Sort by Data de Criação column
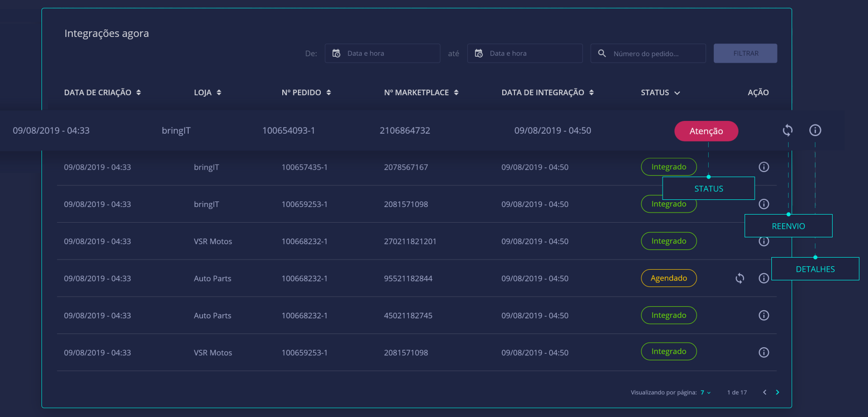 [x=139, y=93]
